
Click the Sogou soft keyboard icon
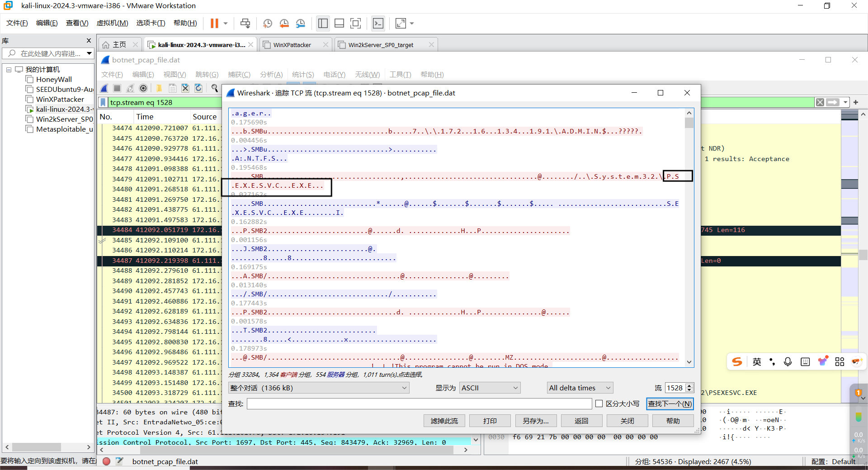point(805,361)
